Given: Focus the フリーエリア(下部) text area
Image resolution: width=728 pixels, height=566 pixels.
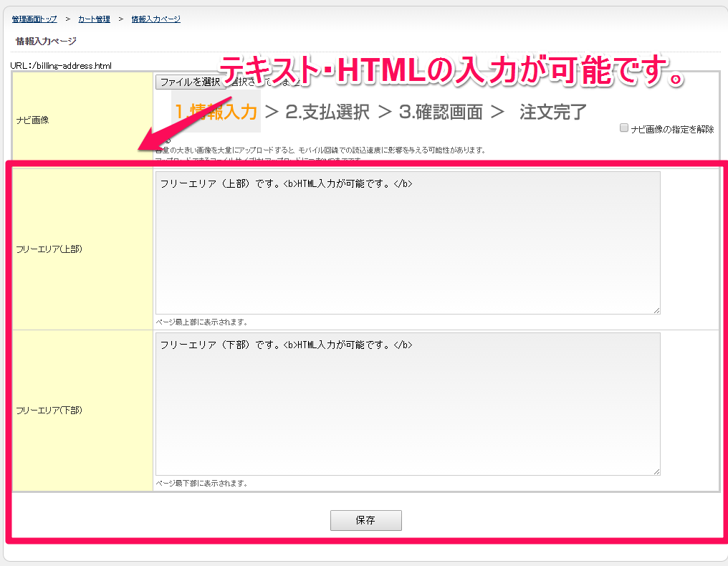Looking at the screenshot, I should click(407, 403).
